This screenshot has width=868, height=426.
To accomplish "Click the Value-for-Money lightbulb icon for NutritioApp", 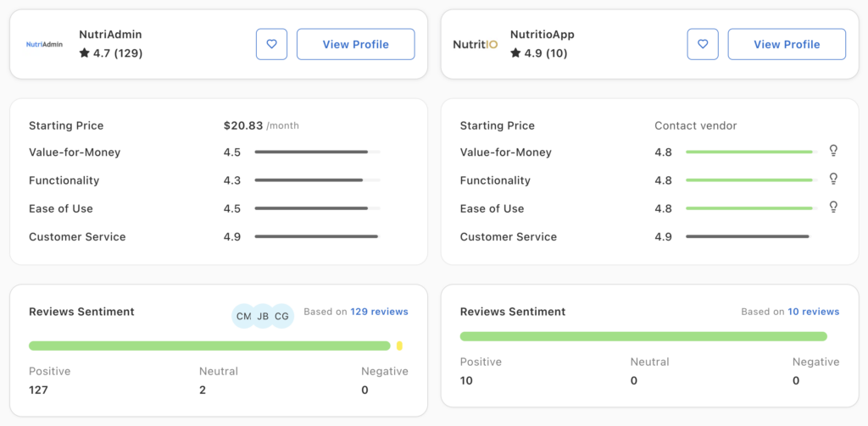I will pyautogui.click(x=833, y=151).
